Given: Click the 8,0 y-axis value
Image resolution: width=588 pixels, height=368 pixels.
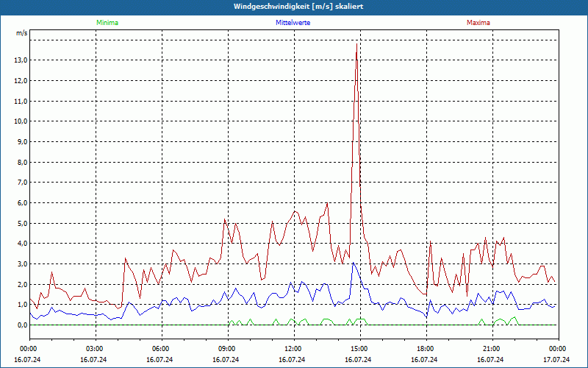Looking at the screenshot, I should 23,162.
